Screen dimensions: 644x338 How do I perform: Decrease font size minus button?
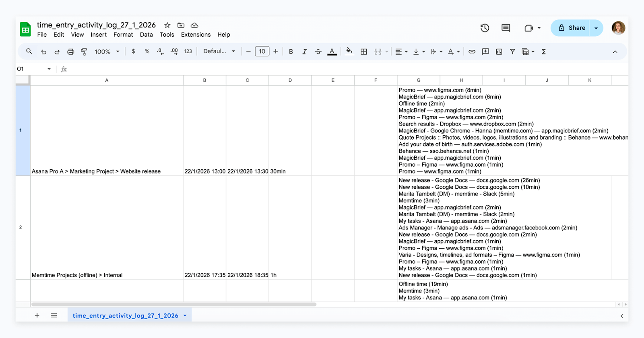248,52
